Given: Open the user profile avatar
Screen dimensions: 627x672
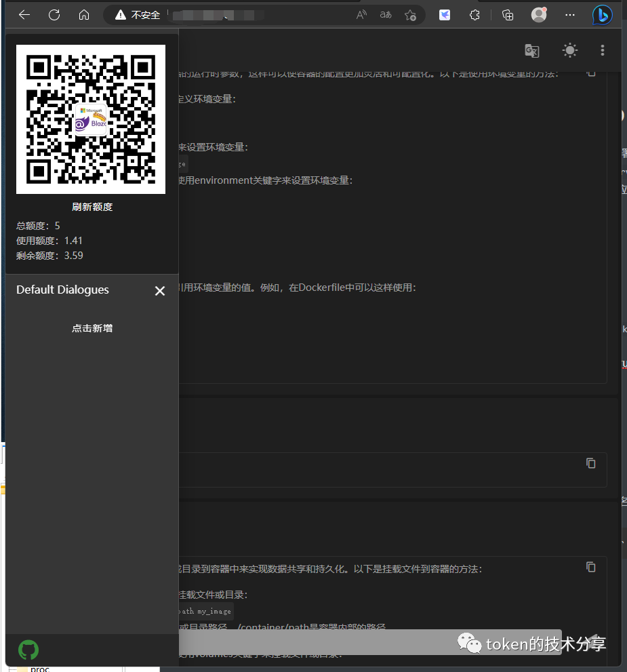Looking at the screenshot, I should [x=539, y=15].
